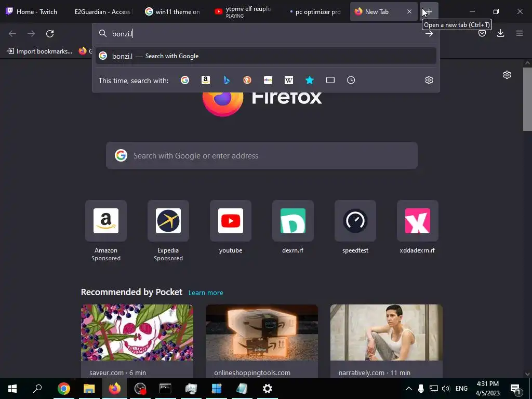Open the Downloads panel icon
The image size is (532, 399).
coord(500,33)
